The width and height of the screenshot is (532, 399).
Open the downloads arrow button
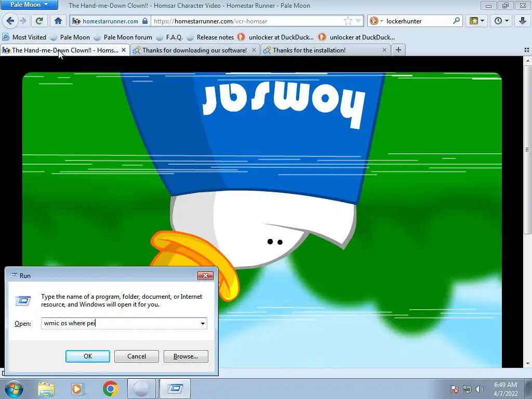click(523, 21)
